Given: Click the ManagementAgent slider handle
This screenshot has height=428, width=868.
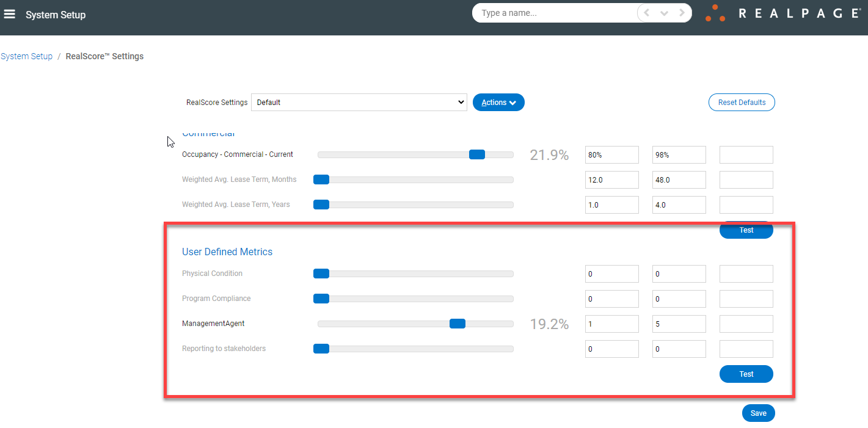Looking at the screenshot, I should point(457,324).
